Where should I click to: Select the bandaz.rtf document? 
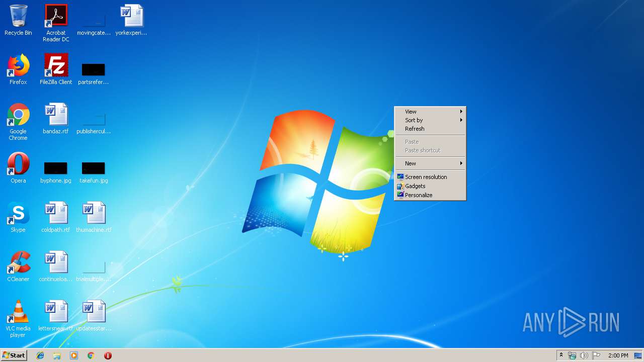(56, 119)
